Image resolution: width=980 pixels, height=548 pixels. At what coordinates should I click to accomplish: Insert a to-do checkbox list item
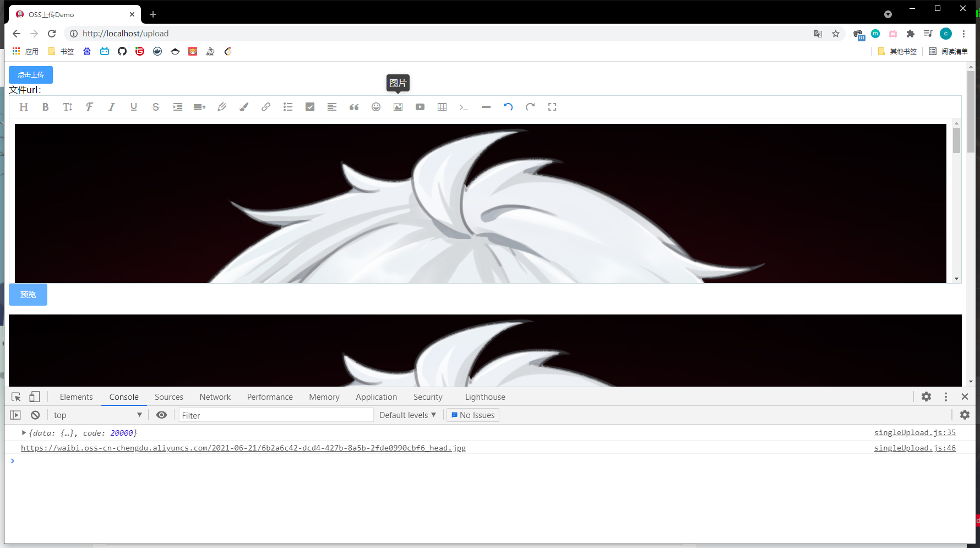tap(310, 107)
